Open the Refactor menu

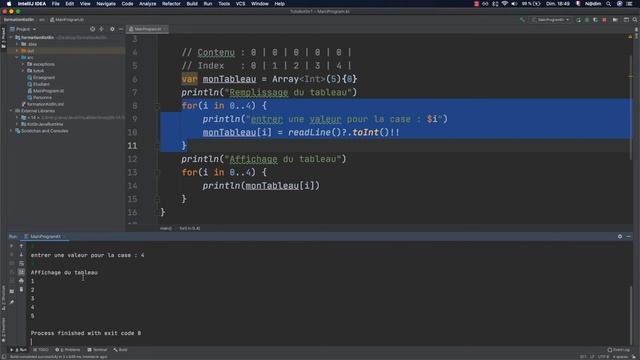click(171, 4)
